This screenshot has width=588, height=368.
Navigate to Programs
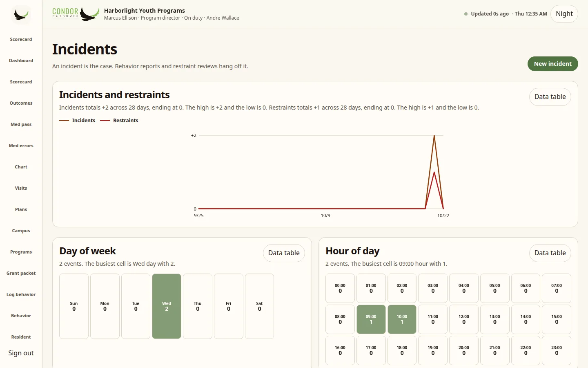[x=21, y=252]
